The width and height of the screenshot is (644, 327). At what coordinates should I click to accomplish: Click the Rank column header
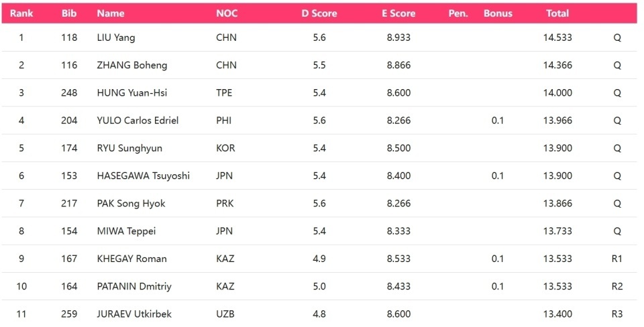pyautogui.click(x=21, y=13)
